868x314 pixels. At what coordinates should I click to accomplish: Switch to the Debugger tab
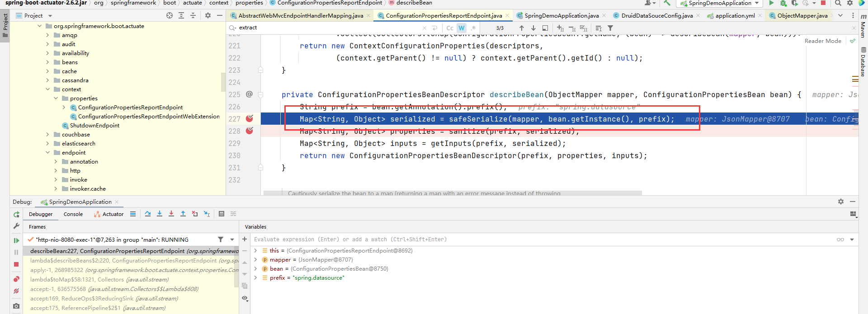click(41, 214)
